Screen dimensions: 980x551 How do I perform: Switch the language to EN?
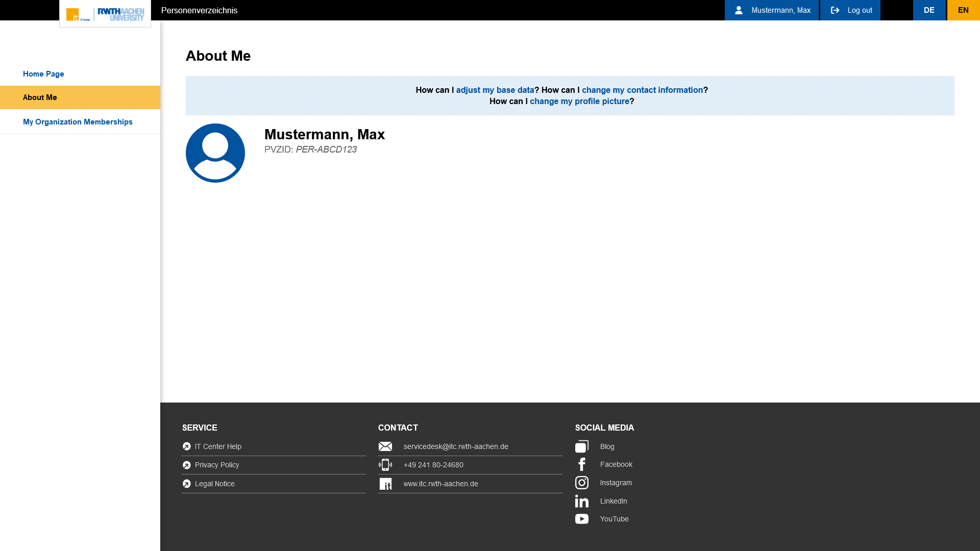pyautogui.click(x=963, y=10)
